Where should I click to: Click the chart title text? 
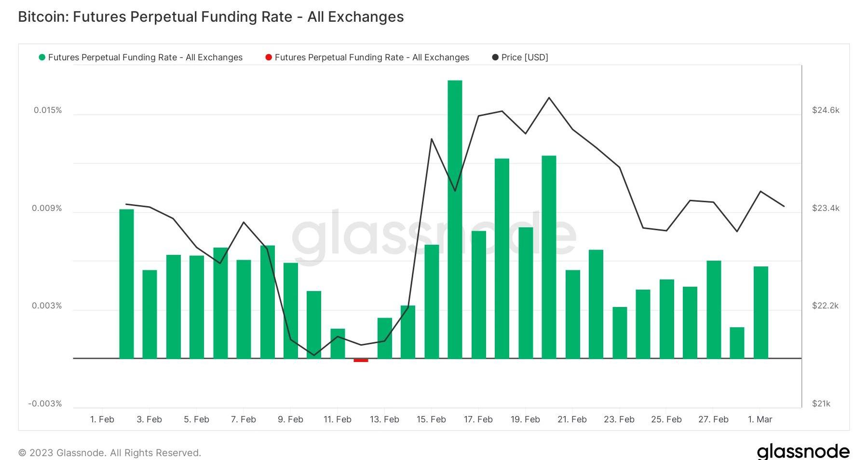(211, 17)
